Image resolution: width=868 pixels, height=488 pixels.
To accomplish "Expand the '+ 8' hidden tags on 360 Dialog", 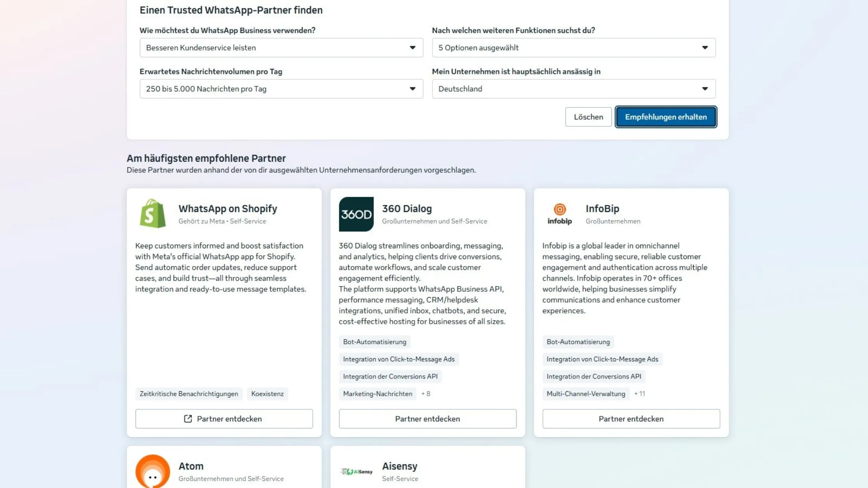I will (425, 394).
